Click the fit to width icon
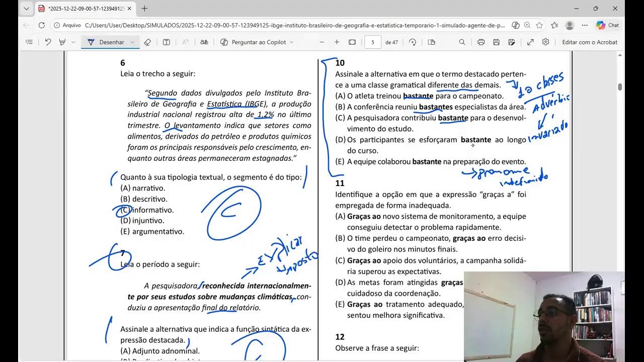This screenshot has width=644, height=362. (x=352, y=42)
